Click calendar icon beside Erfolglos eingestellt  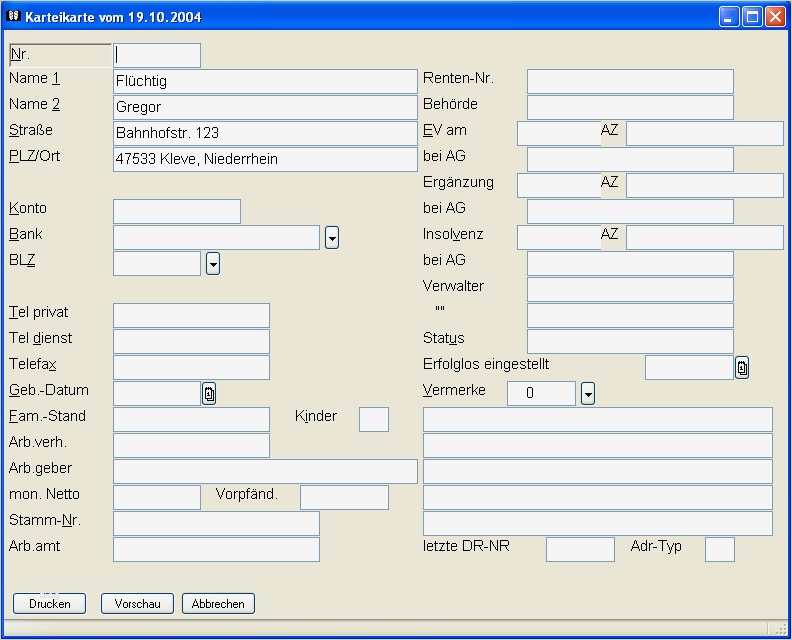click(742, 368)
